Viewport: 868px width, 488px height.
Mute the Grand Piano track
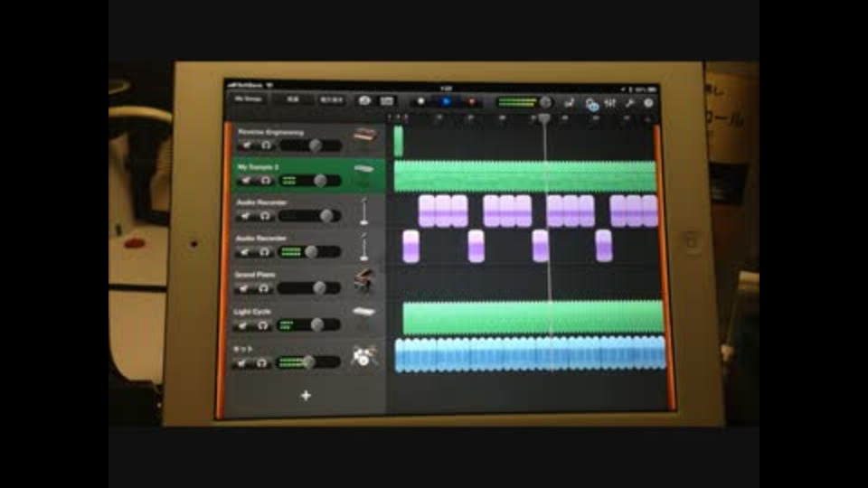tap(243, 288)
